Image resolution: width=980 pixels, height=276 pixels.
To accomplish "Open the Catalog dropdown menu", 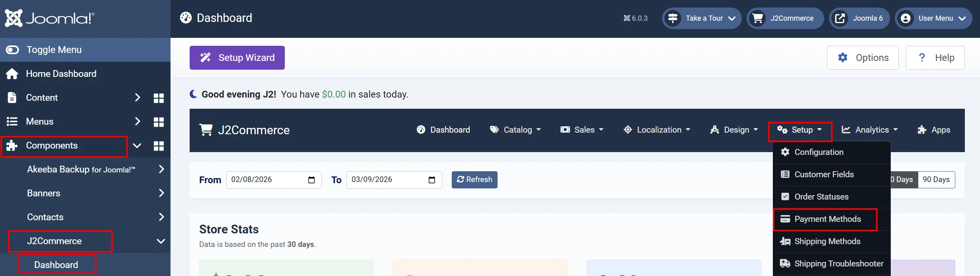I will [515, 130].
